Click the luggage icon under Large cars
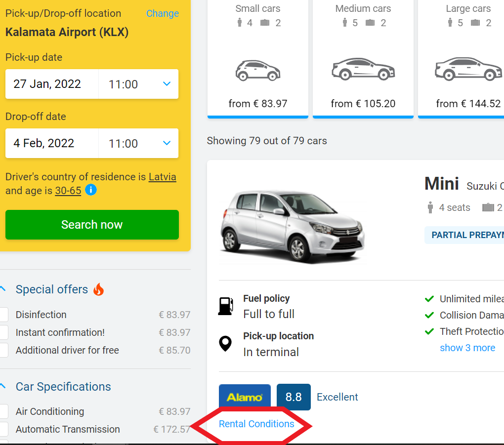Viewport: 504px width, 445px height. [475, 22]
